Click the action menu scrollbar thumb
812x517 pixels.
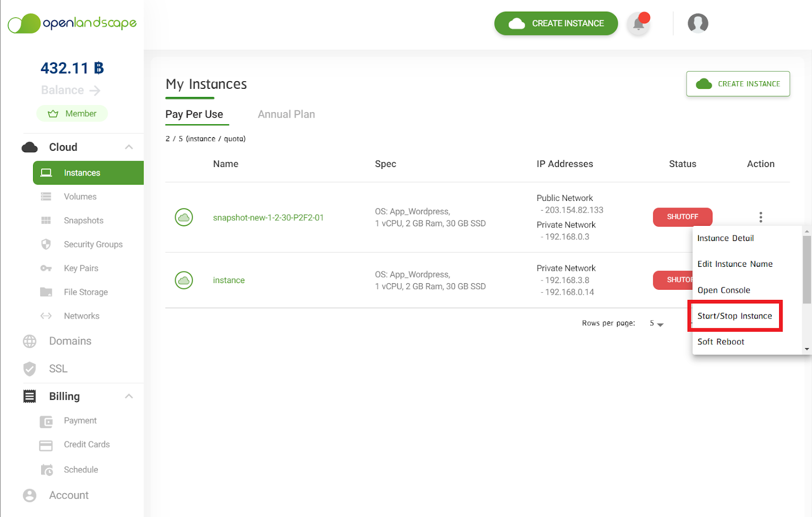(806, 269)
